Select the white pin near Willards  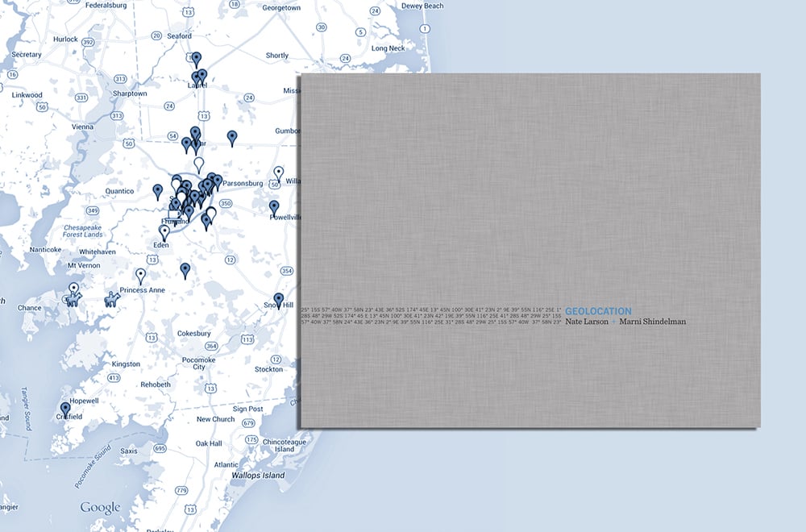click(x=278, y=174)
